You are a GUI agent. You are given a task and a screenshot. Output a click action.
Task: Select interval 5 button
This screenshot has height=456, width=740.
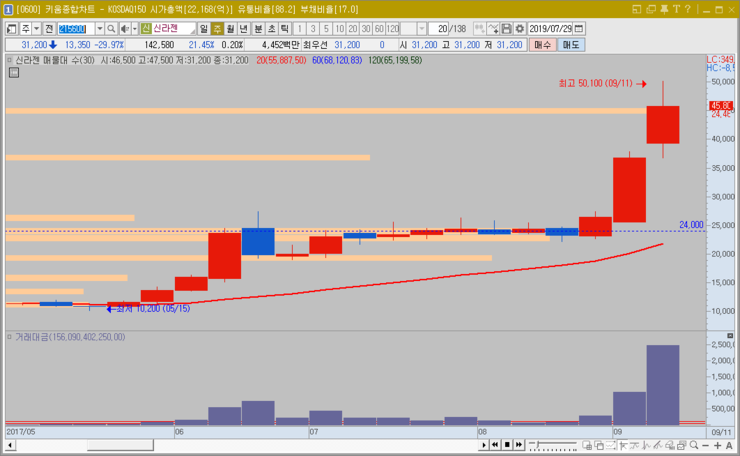click(x=326, y=29)
